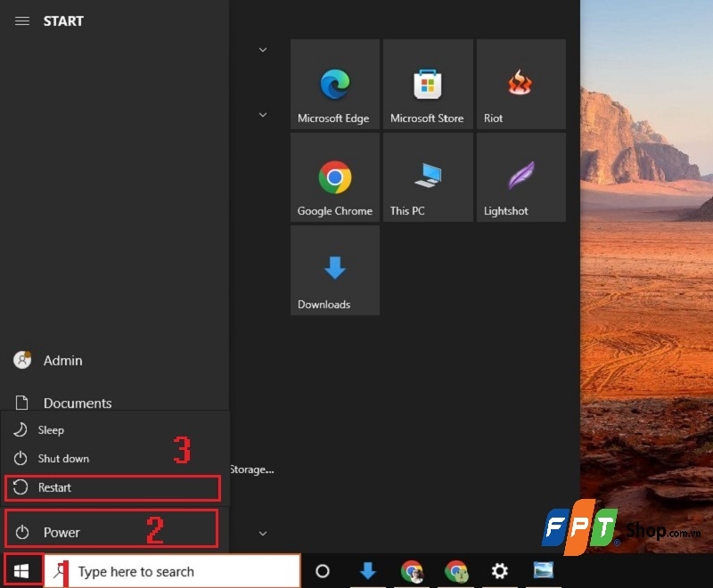The image size is (713, 588).
Task: Click the Admin account avatar
Action: 21,360
